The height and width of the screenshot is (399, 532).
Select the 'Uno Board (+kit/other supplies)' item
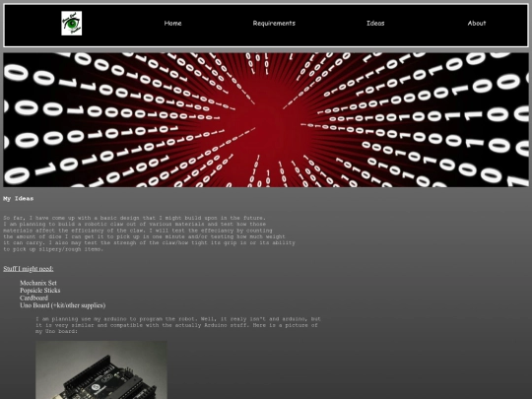pyautogui.click(x=62, y=305)
